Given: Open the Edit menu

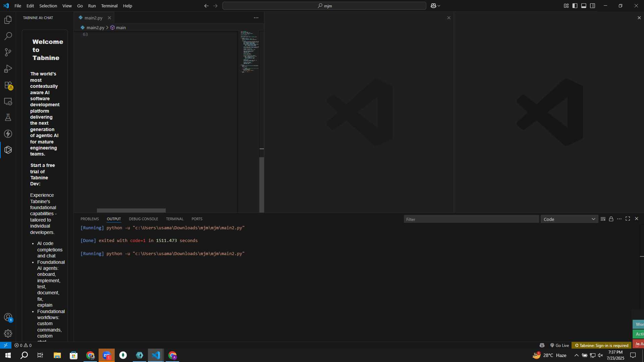Looking at the screenshot, I should point(30,6).
